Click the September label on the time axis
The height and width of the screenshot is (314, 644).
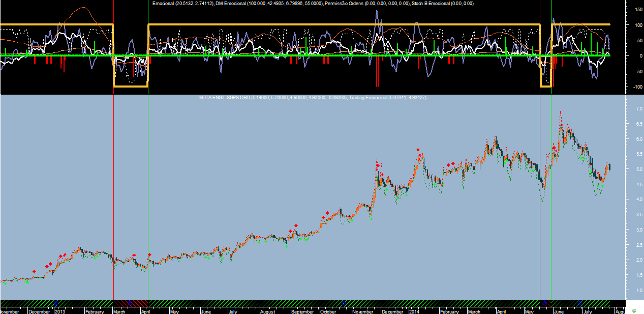pos(302,310)
